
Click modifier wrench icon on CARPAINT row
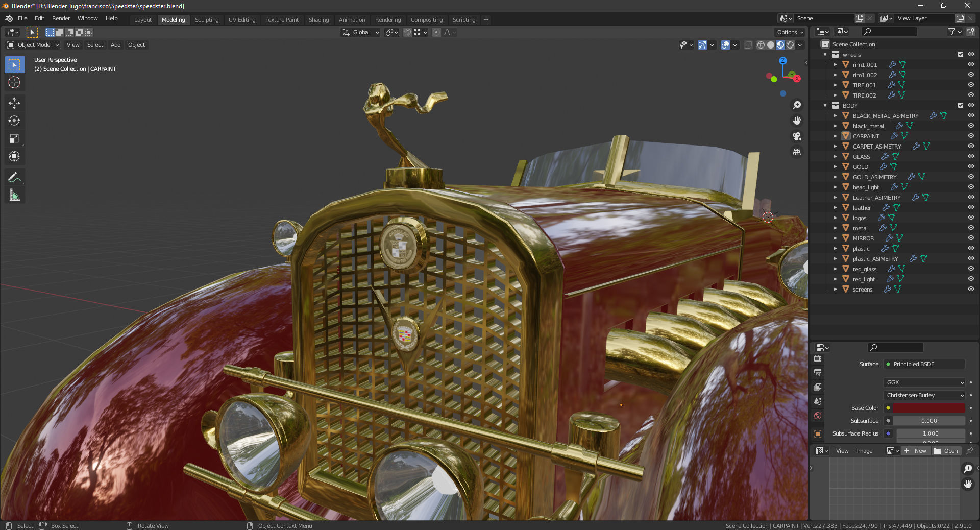pyautogui.click(x=894, y=136)
